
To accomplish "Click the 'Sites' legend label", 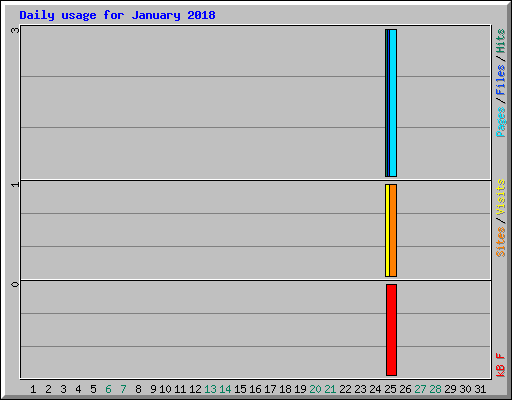I will [x=500, y=242].
